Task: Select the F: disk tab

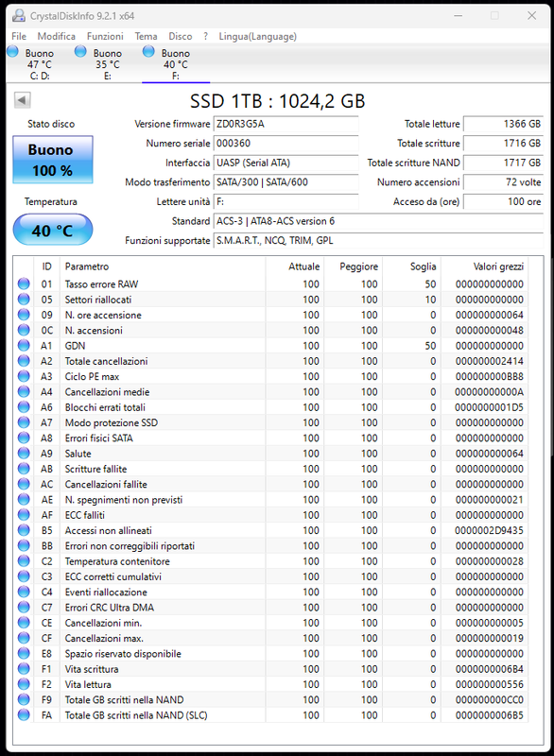Action: [176, 64]
